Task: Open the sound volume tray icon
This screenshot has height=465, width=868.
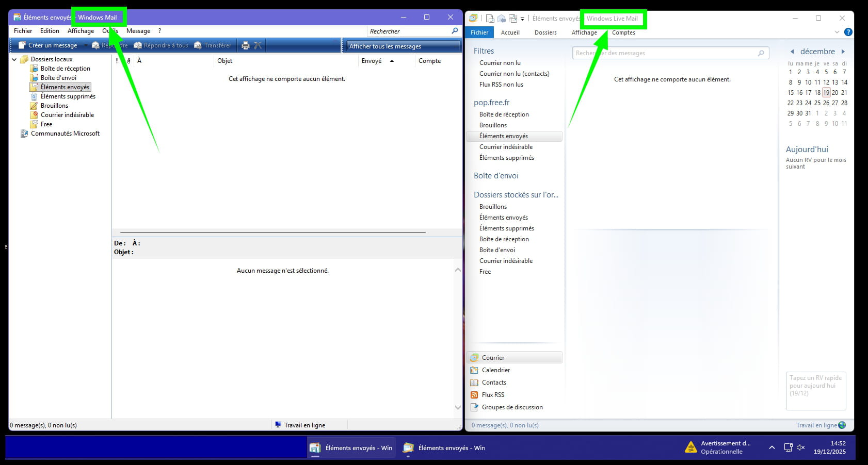Action: [x=800, y=447]
